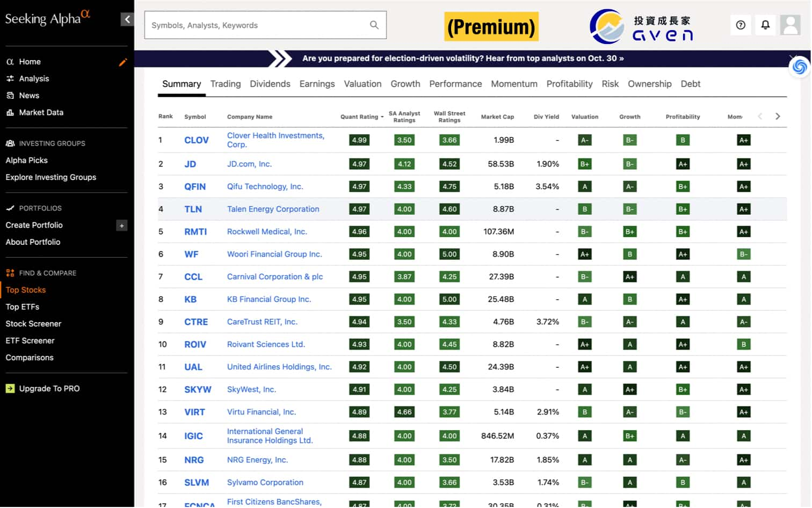Click the News icon in sidebar

10,96
